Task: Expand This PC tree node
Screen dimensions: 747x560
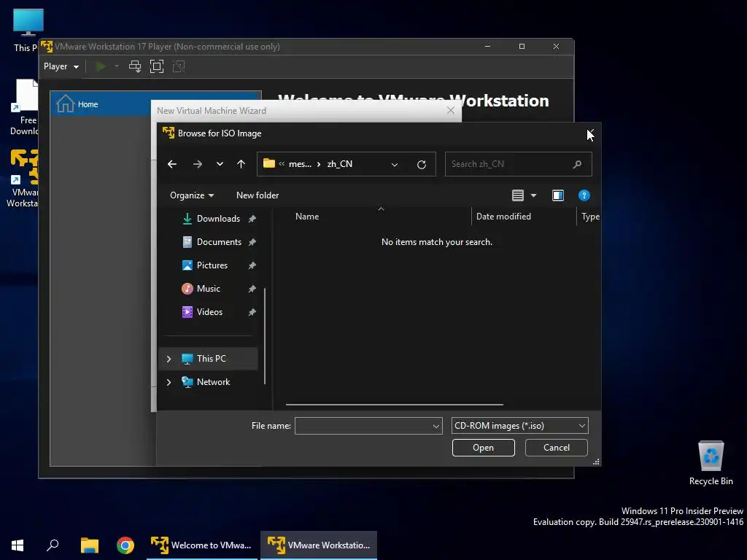Action: (x=169, y=359)
